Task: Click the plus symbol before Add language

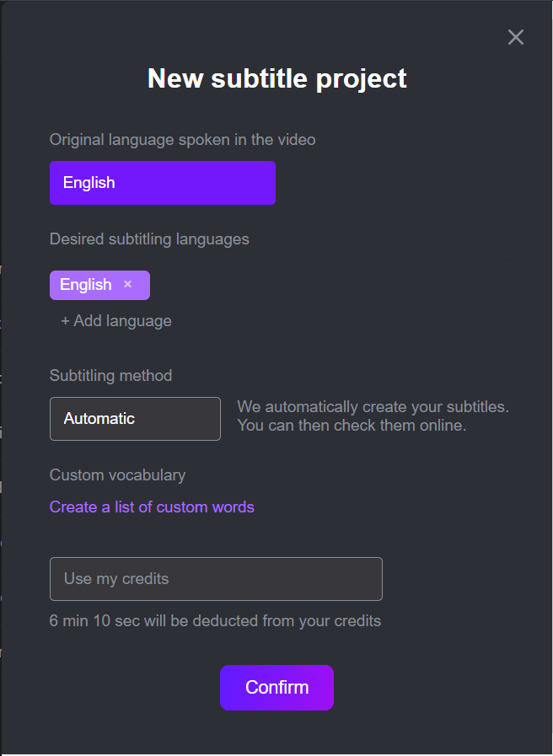Action: pos(65,321)
